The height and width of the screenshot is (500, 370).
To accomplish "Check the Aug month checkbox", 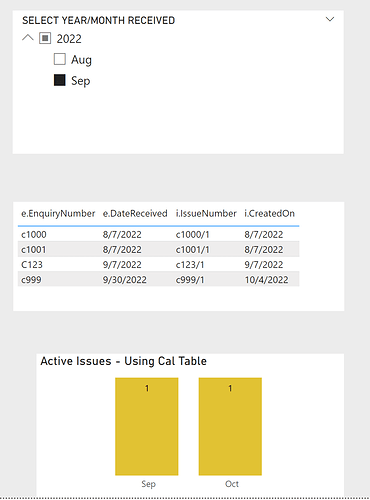I will (60, 59).
